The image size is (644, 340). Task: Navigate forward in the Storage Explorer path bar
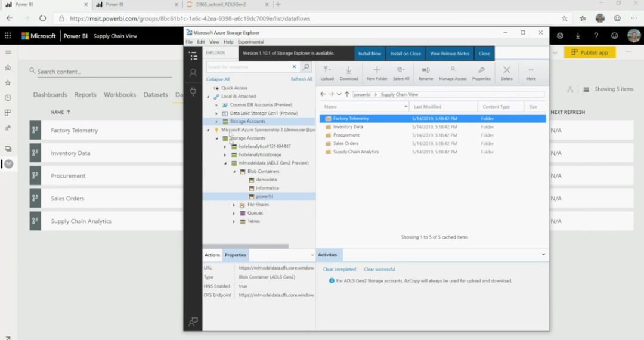click(x=331, y=94)
